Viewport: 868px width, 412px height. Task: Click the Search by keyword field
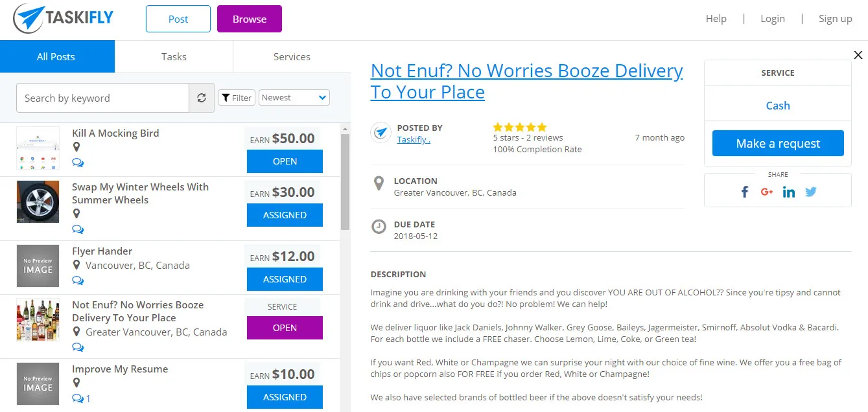[102, 98]
